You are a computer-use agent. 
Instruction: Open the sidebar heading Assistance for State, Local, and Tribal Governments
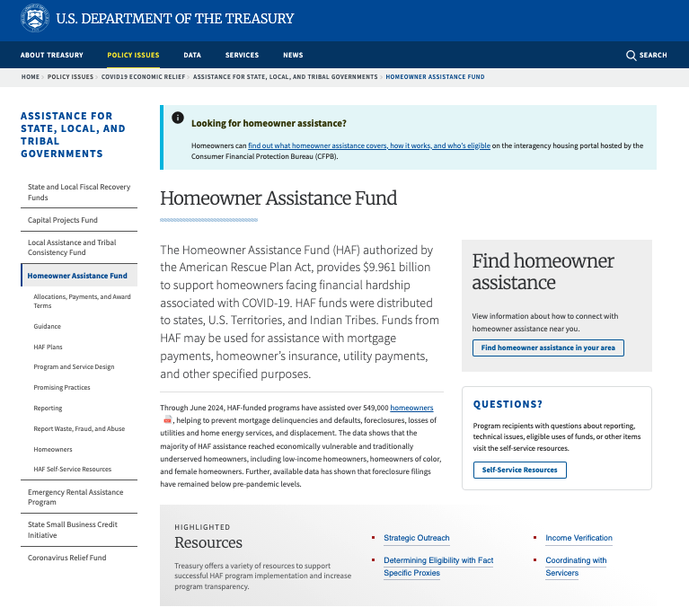[x=73, y=135]
